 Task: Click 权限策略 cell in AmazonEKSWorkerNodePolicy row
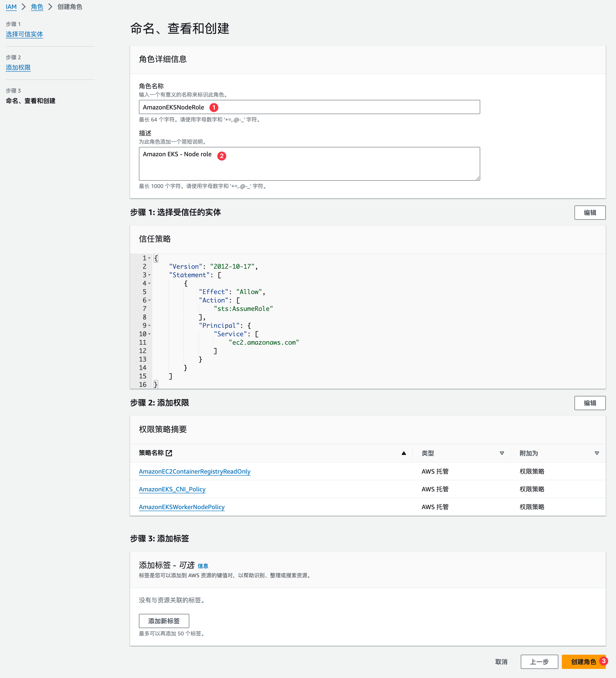tap(532, 507)
